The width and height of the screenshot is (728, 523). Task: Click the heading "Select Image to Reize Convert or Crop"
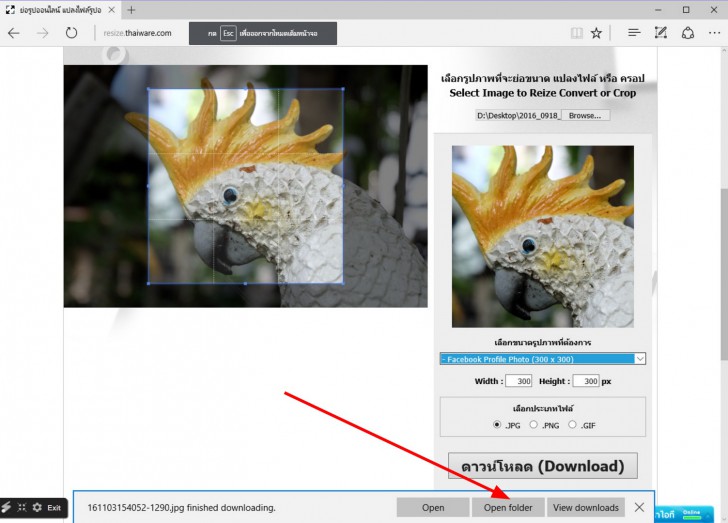[x=543, y=93]
